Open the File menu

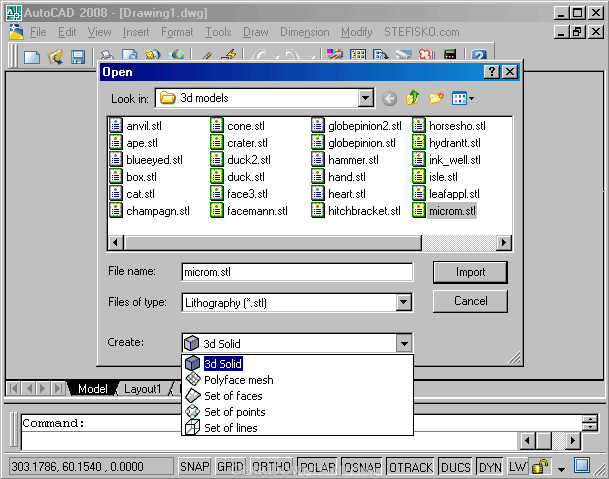tap(38, 32)
